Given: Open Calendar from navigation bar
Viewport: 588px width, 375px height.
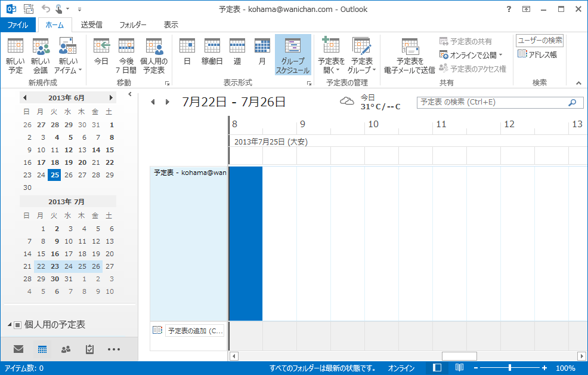Looking at the screenshot, I should pos(42,349).
